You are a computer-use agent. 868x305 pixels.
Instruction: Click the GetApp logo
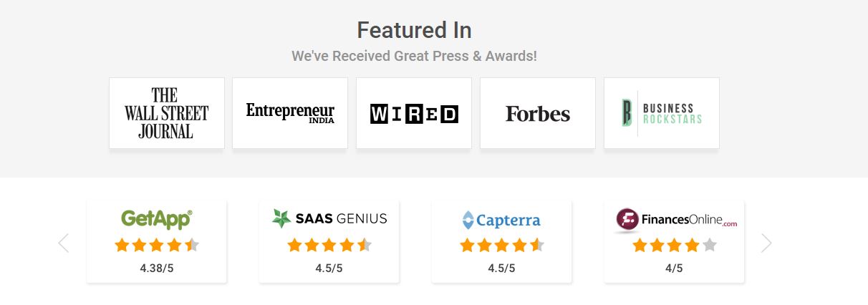[x=157, y=218]
